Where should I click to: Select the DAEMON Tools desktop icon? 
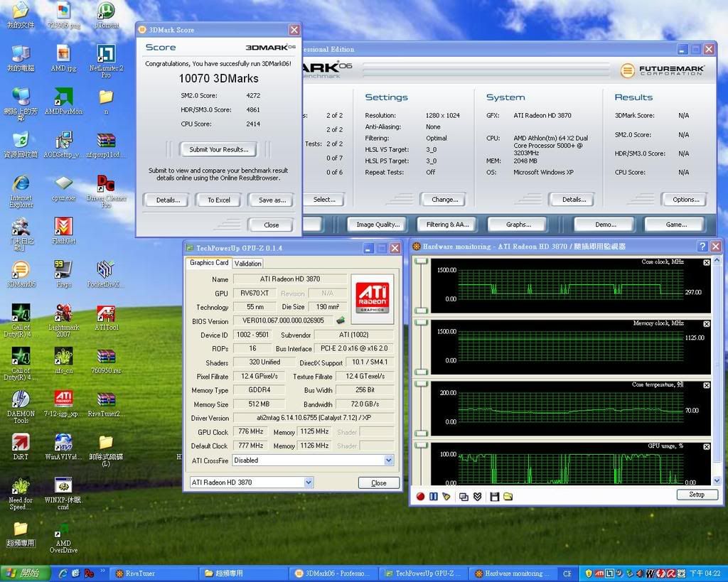pyautogui.click(x=21, y=406)
